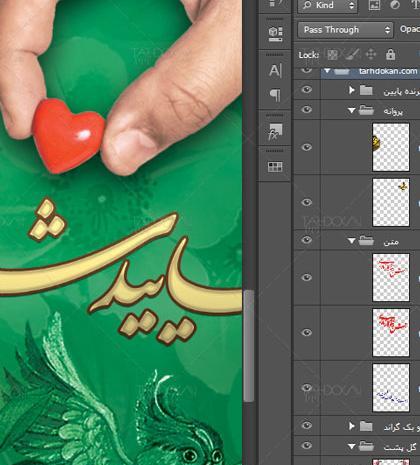This screenshot has width=420, height=465.
Task: Hide the first red calligraphy text layer
Action: [307, 277]
